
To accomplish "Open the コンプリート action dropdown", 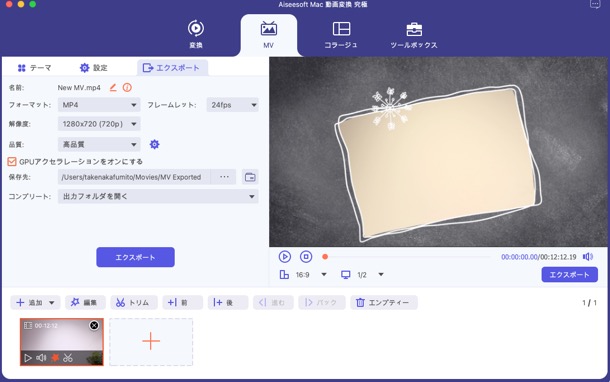I will (158, 196).
